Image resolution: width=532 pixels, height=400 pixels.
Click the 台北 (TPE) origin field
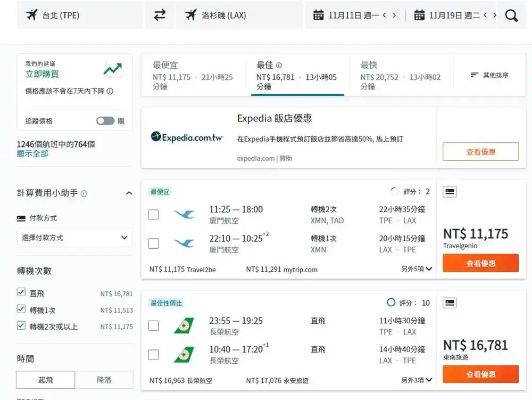(x=80, y=15)
